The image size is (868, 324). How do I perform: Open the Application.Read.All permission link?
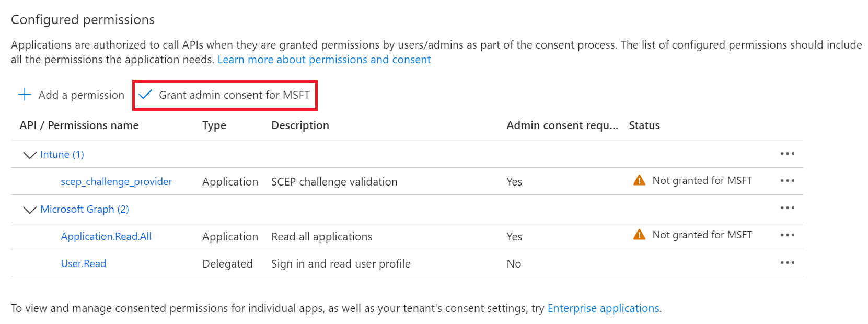pyautogui.click(x=106, y=237)
